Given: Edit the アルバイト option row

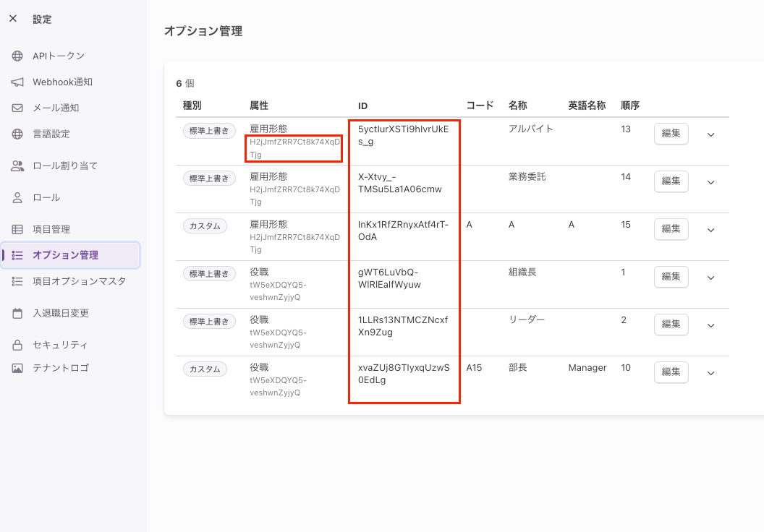Looking at the screenshot, I should 671,134.
